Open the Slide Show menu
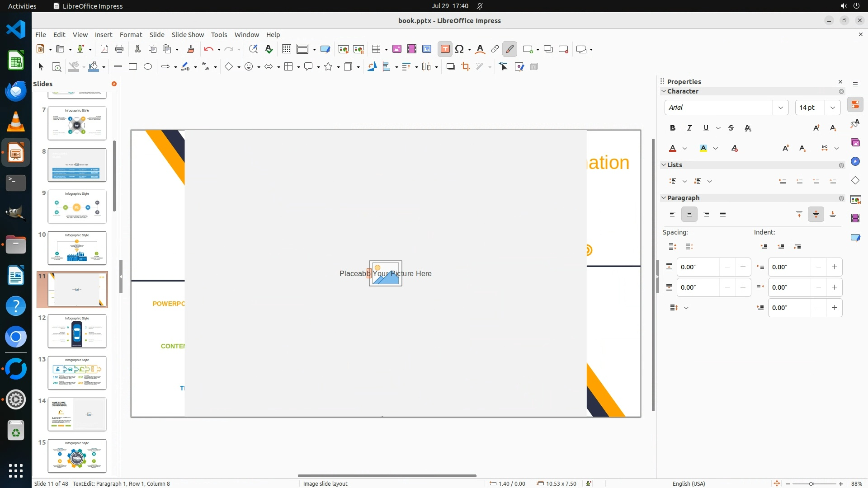 (x=188, y=35)
